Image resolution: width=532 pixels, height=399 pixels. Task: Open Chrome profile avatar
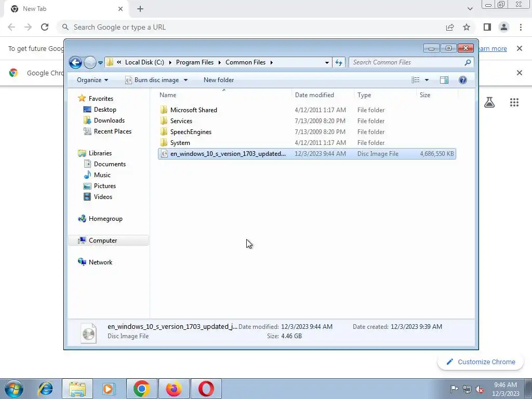[504, 27]
